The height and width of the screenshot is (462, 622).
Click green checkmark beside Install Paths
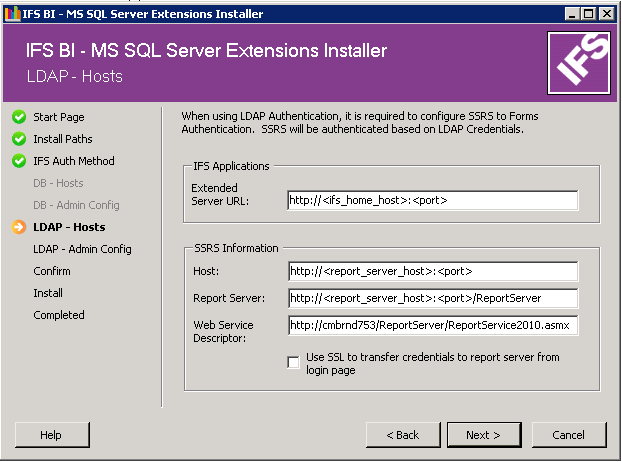[x=18, y=139]
